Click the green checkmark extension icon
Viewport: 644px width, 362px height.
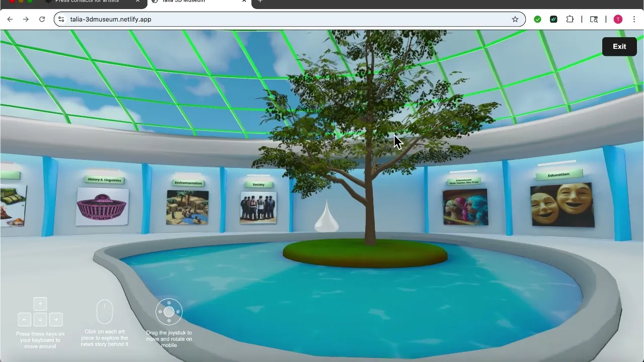538,19
